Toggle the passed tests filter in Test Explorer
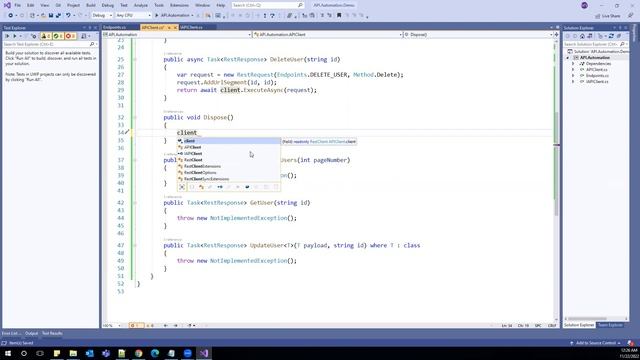The width and height of the screenshot is (640, 360). point(58,36)
